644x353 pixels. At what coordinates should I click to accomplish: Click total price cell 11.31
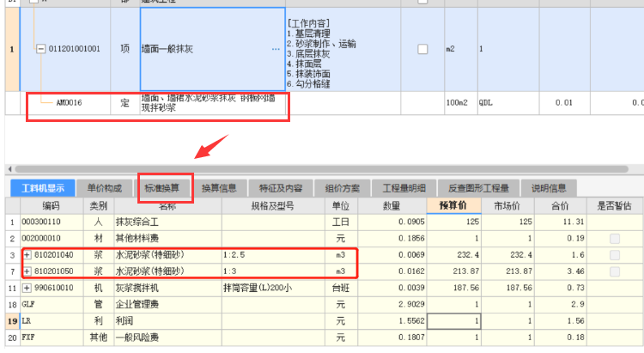tap(560, 222)
